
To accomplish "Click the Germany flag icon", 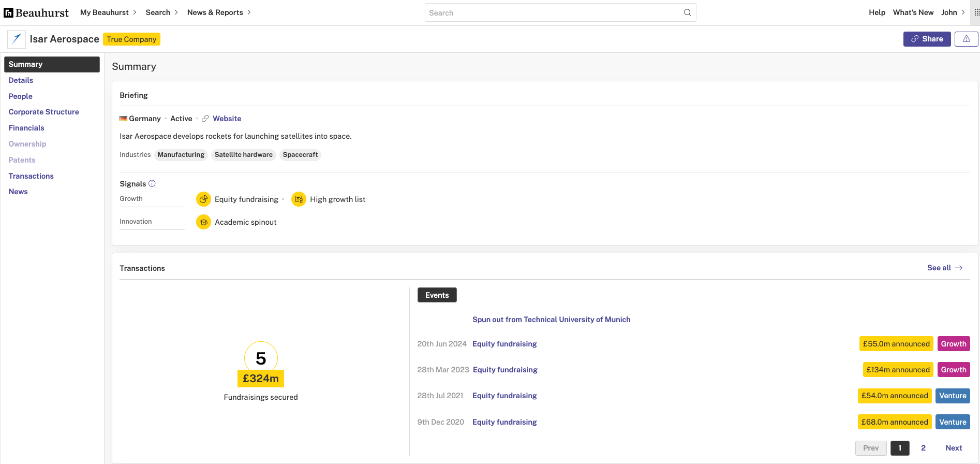I will pyautogui.click(x=123, y=119).
